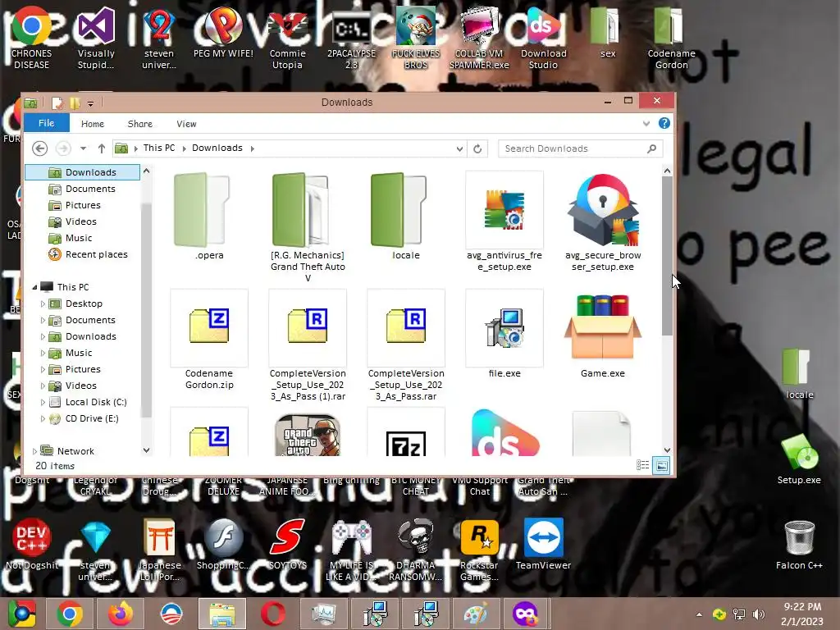Open SOYTOYS desktop shortcut
This screenshot has height=630, width=840.
(287, 544)
